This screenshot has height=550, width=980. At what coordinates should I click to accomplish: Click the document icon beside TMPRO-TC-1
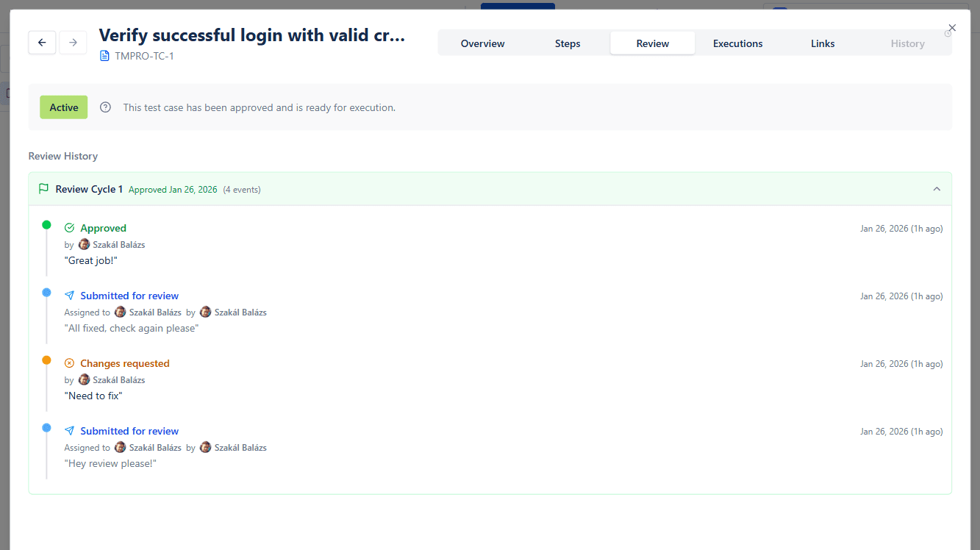coord(104,55)
